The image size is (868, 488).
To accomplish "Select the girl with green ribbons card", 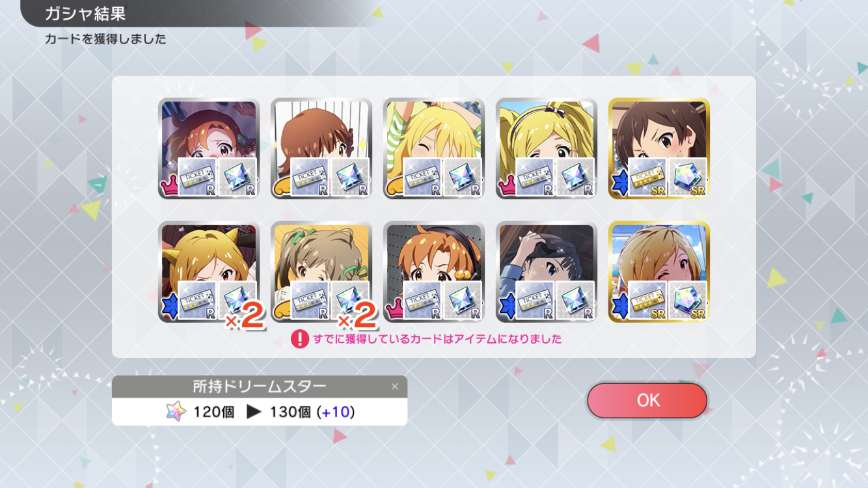I will pos(321,272).
